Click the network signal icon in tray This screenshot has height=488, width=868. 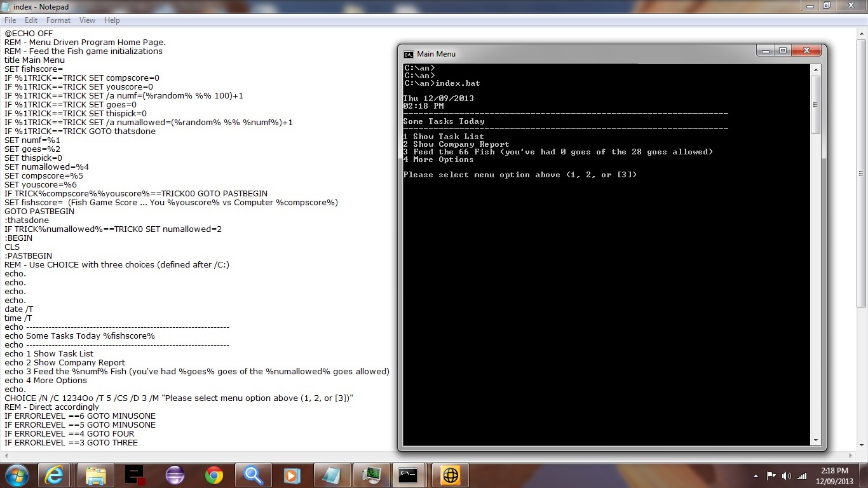click(x=802, y=475)
